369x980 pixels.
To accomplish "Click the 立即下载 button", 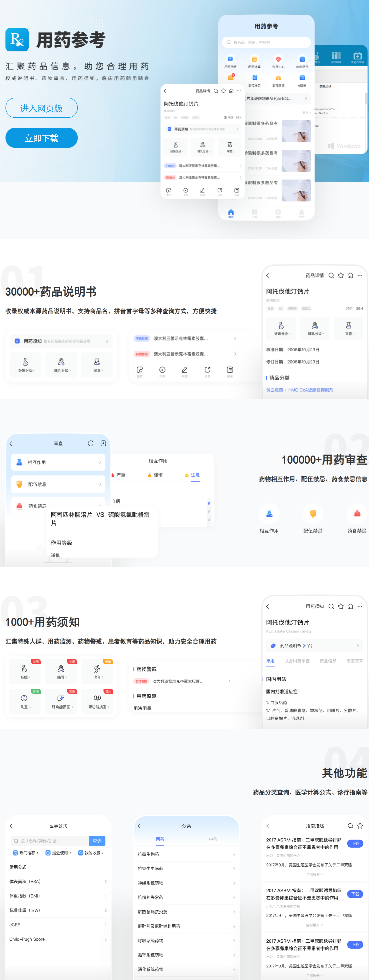I will (x=42, y=138).
